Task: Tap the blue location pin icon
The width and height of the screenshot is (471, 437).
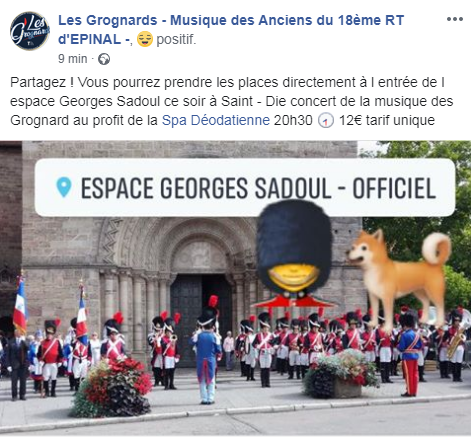Action: (64, 187)
